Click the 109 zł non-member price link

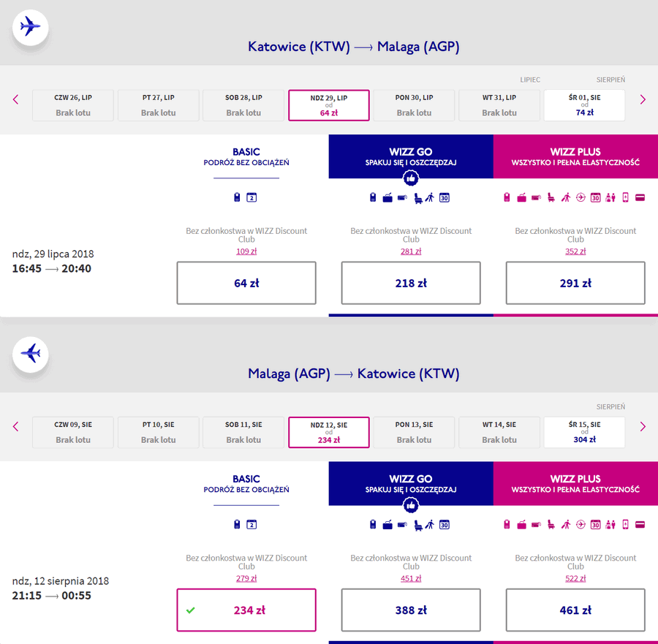(x=246, y=251)
